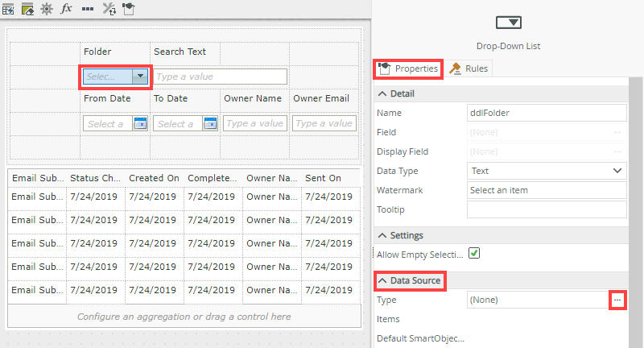Open settings via the gear toolbar icon
This screenshot has height=348, width=644.
pos(47,9)
